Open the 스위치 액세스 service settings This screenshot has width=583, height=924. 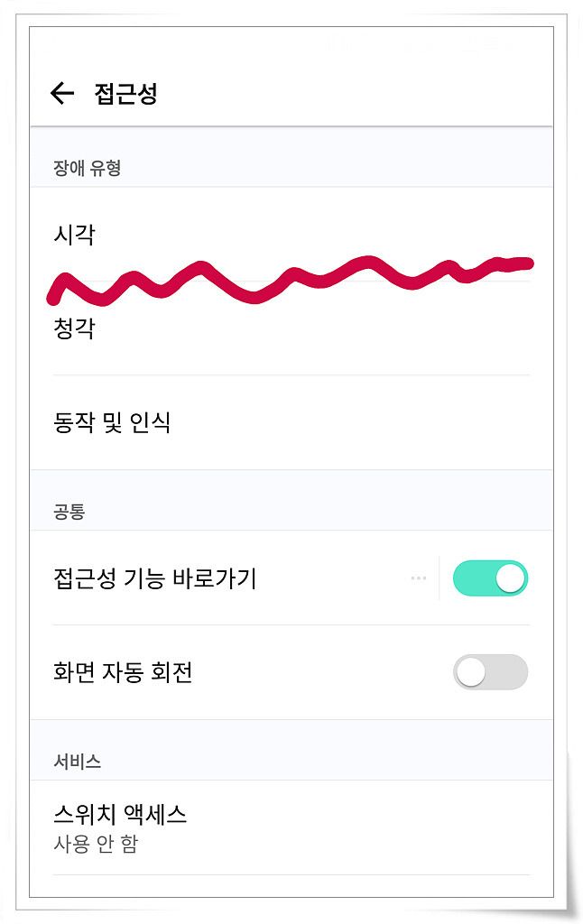[291, 828]
